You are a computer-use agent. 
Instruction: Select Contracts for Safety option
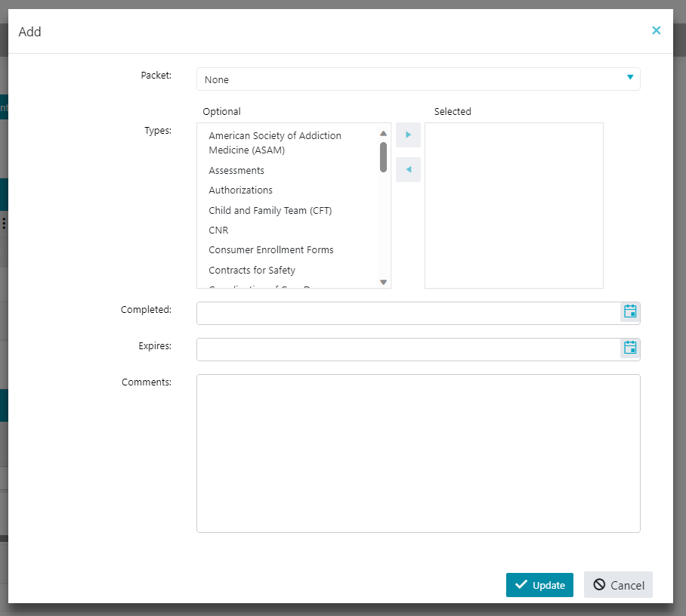click(252, 271)
